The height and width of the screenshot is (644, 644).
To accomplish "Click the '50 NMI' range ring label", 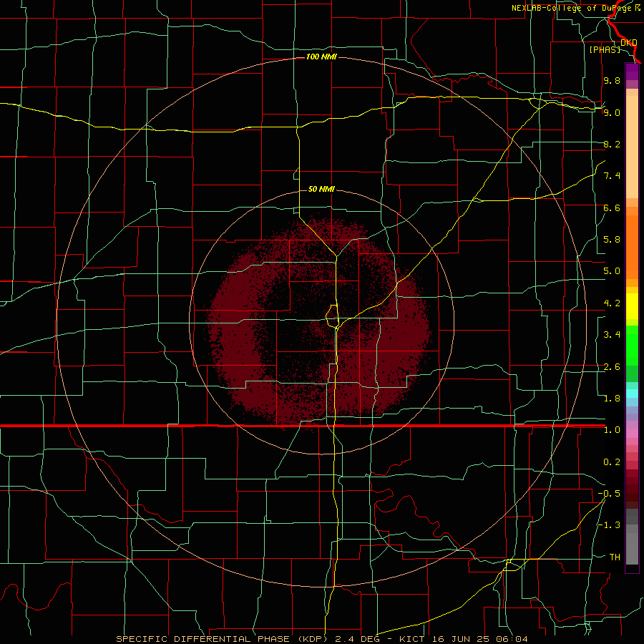I will (x=321, y=189).
